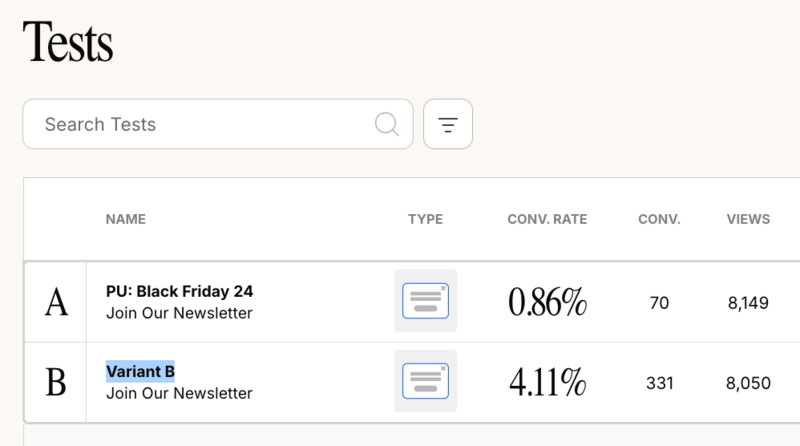This screenshot has height=446, width=800.
Task: Open PU: Black Friday 24 test
Action: tap(179, 291)
